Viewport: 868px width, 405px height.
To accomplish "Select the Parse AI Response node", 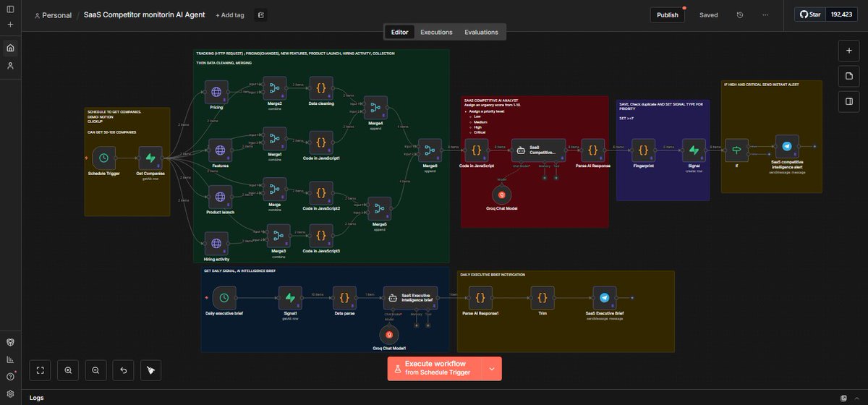I will pyautogui.click(x=592, y=150).
